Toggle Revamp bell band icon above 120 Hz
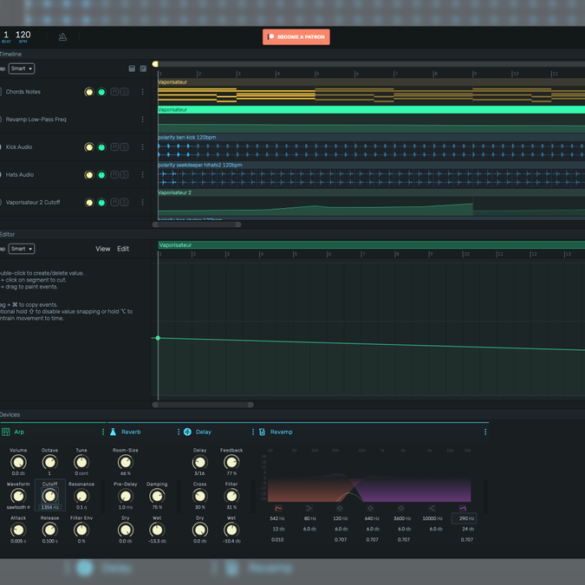 coord(340,508)
